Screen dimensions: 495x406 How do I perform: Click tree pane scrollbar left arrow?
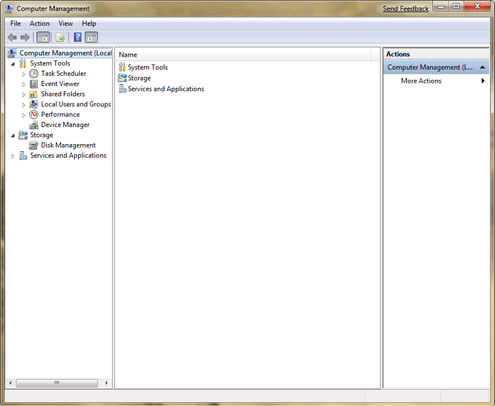[10, 383]
